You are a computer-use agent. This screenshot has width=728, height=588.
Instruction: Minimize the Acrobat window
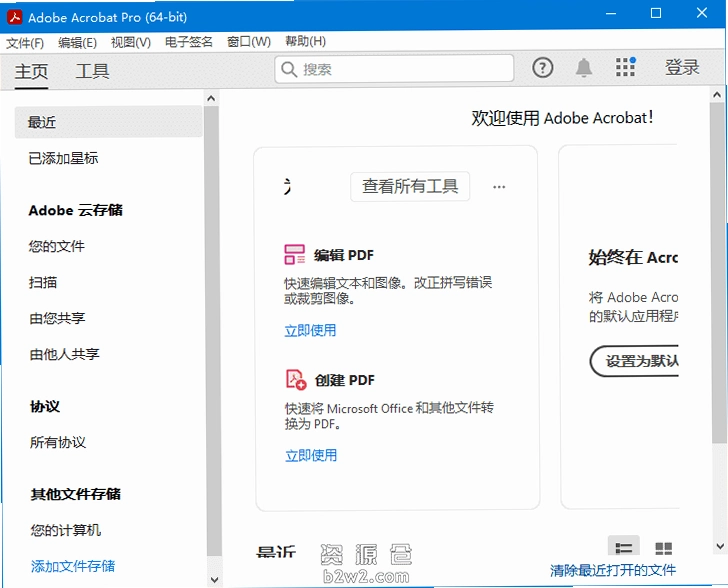pyautogui.click(x=611, y=13)
